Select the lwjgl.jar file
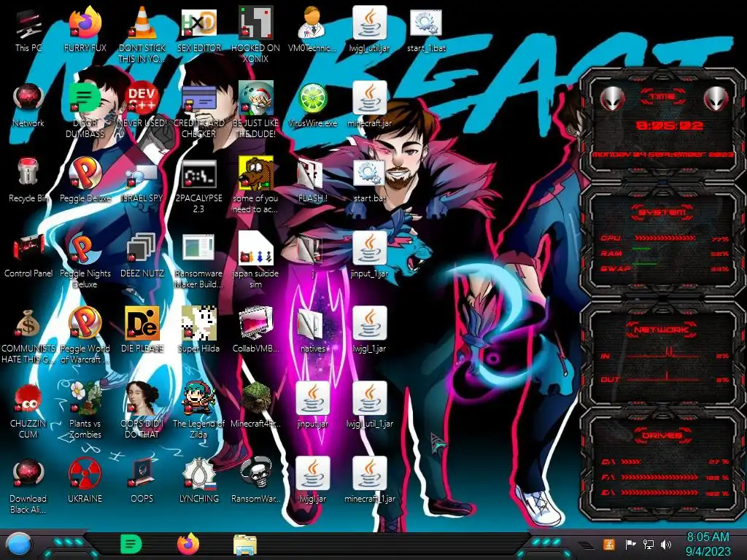 coord(312,480)
